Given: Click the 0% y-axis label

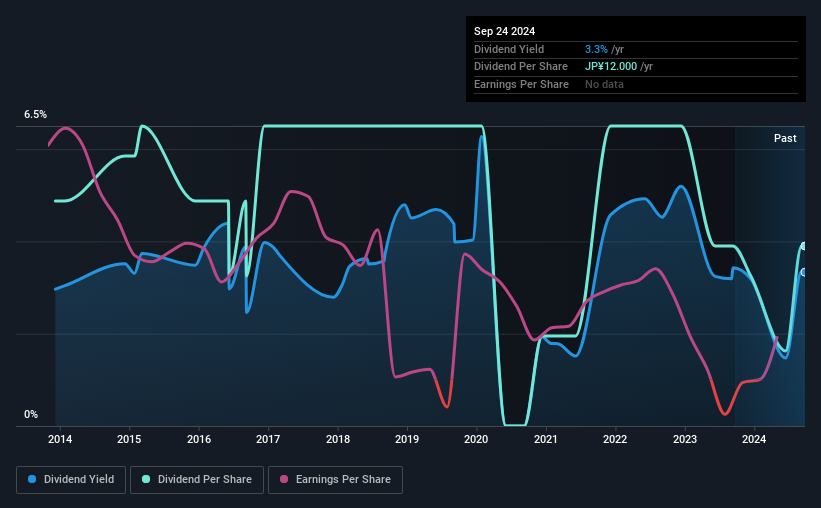Looking at the screenshot, I should [31, 414].
